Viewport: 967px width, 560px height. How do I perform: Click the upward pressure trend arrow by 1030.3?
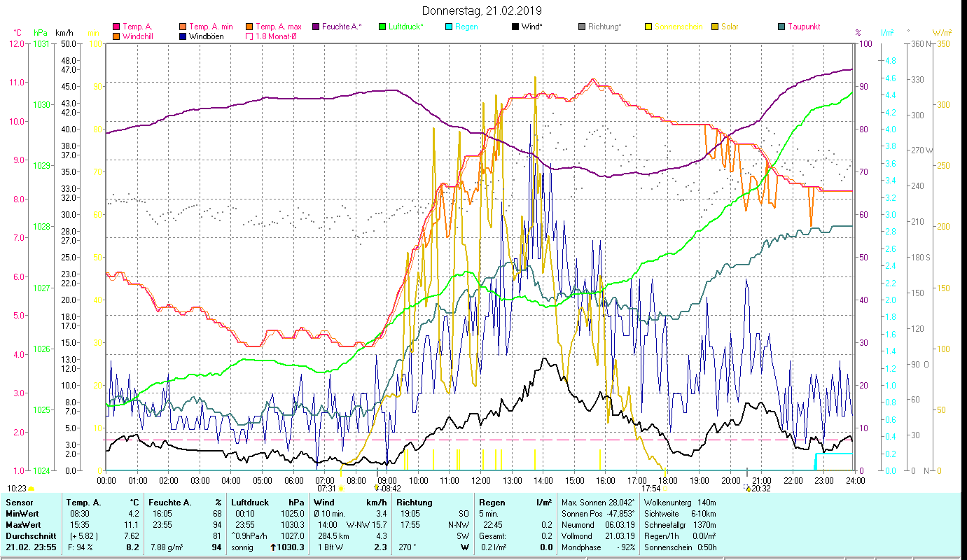(273, 547)
